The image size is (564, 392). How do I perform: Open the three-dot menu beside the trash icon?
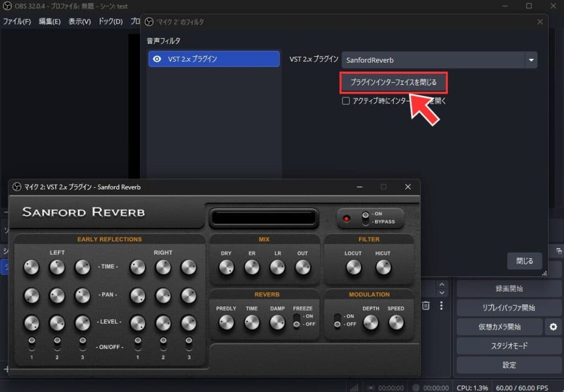point(441,305)
